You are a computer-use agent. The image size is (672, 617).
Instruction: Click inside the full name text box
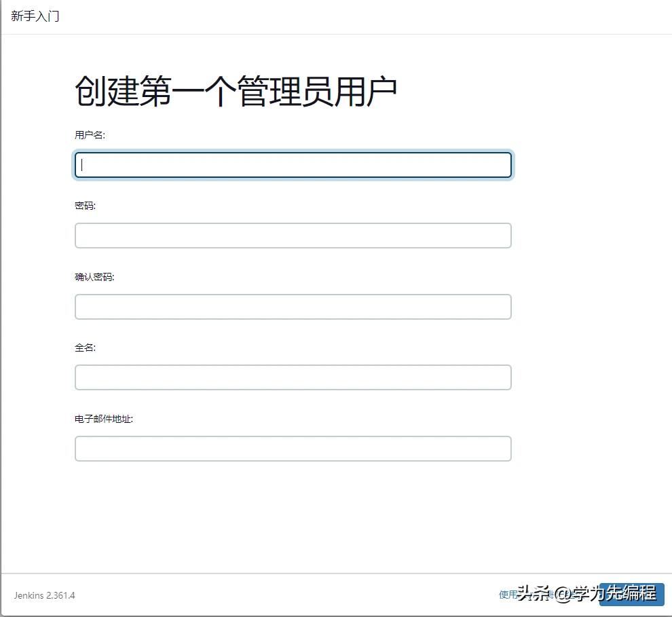click(293, 377)
